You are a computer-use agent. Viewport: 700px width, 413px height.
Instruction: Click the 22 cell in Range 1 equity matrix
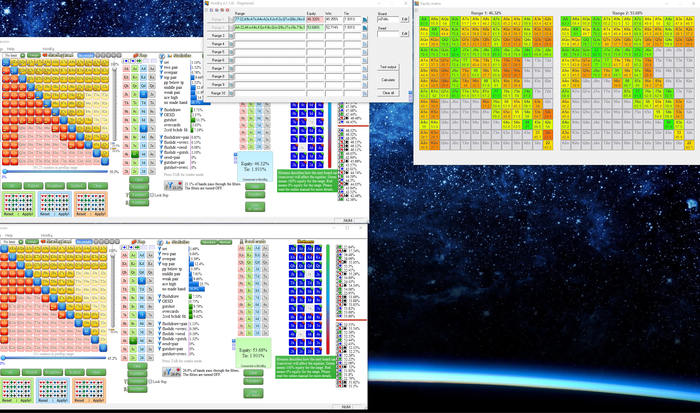[547, 145]
